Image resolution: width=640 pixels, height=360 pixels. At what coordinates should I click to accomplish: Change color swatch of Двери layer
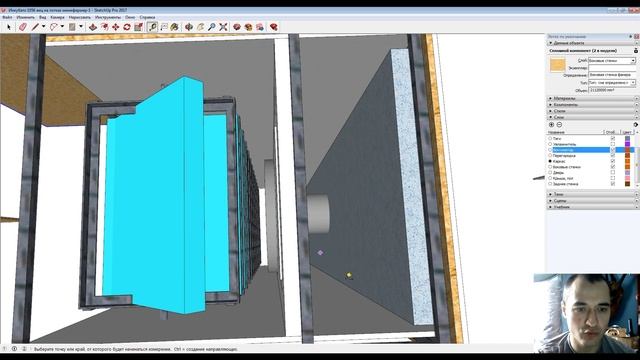627,173
